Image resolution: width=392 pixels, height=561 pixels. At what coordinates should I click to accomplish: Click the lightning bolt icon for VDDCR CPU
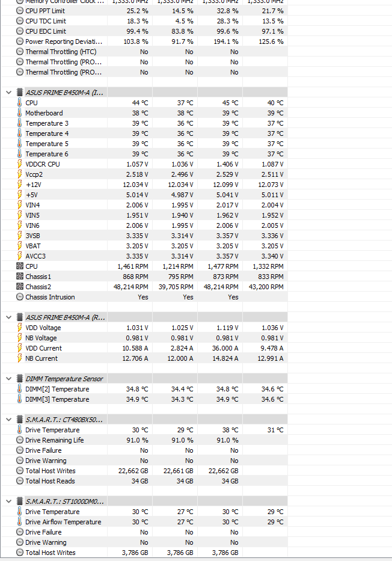pos(20,164)
